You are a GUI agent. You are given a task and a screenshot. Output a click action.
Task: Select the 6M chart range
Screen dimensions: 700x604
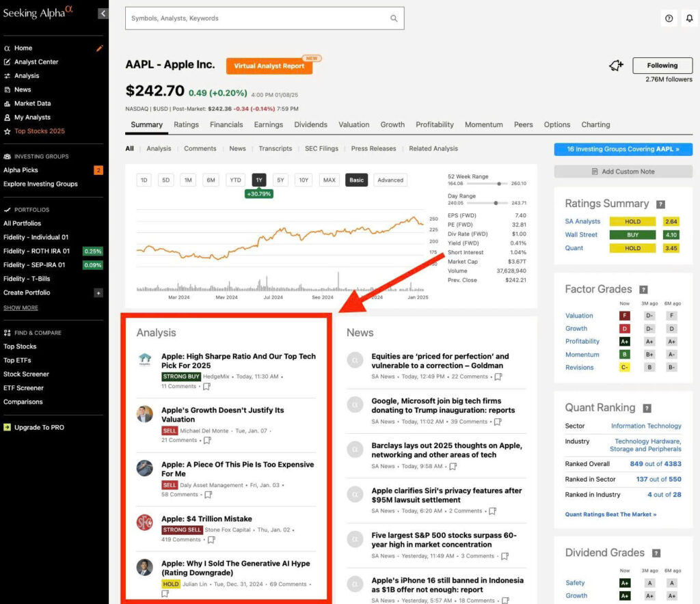pos(211,180)
